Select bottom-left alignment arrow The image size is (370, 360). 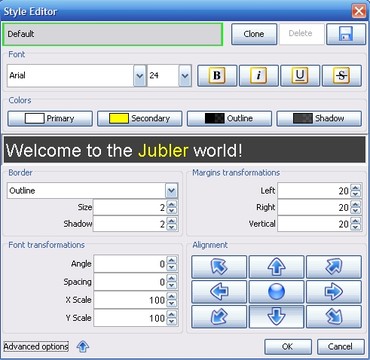coord(219,317)
